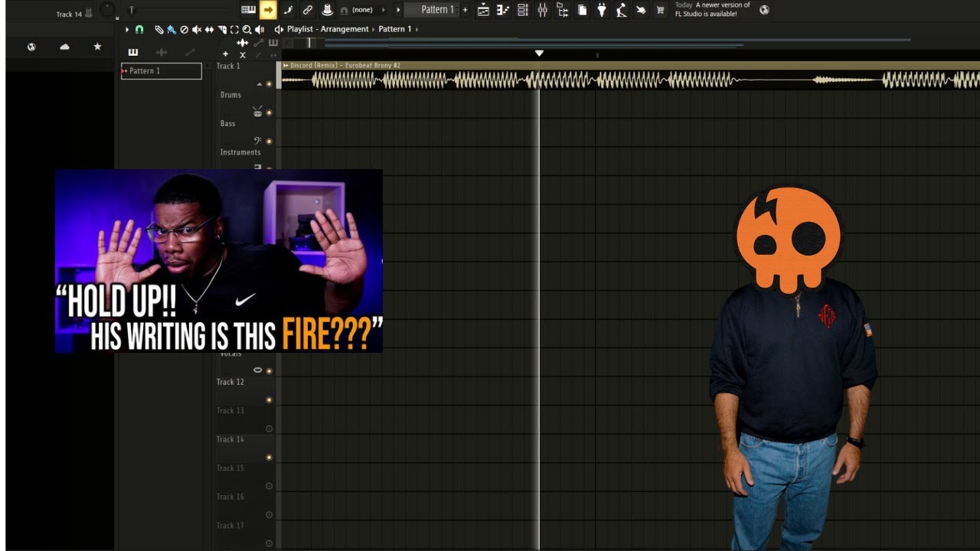Viewport: 980px width, 551px height.
Task: Click the globe icon beside update notice
Action: pyautogui.click(x=764, y=10)
